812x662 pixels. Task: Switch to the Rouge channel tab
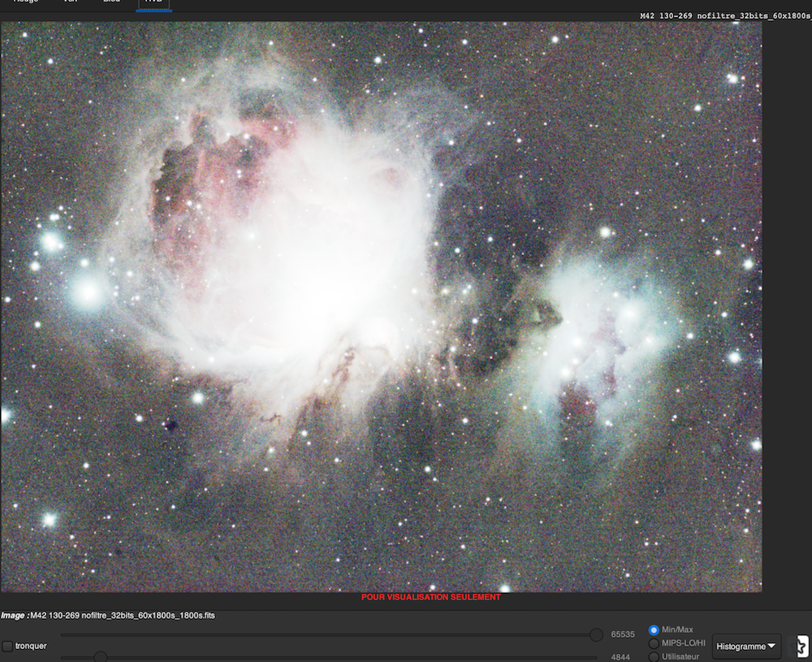click(26, 2)
